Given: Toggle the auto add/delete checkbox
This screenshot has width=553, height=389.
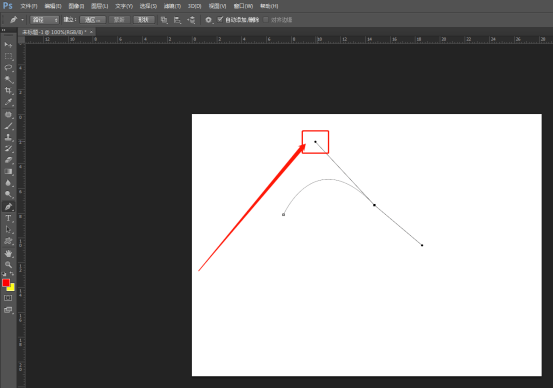Looking at the screenshot, I should 220,19.
